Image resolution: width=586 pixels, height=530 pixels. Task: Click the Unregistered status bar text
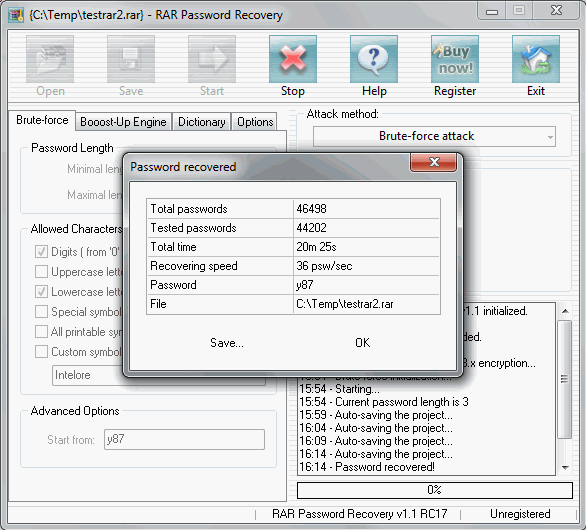tap(520, 514)
